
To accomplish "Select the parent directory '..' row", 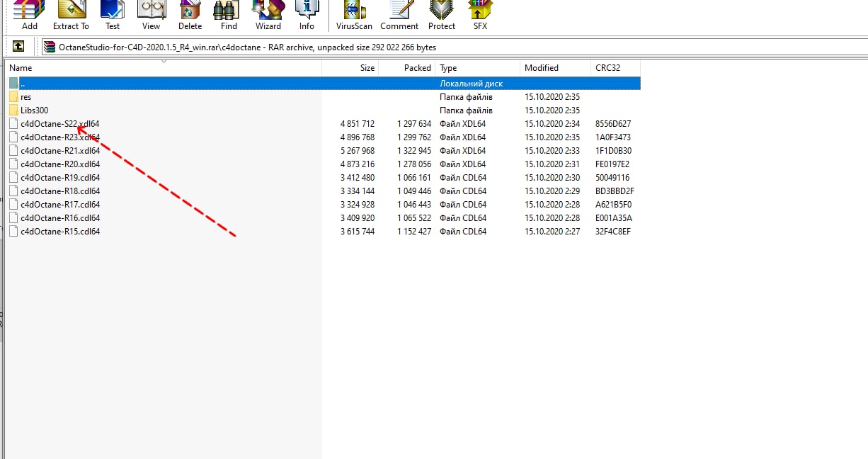I will (324, 84).
